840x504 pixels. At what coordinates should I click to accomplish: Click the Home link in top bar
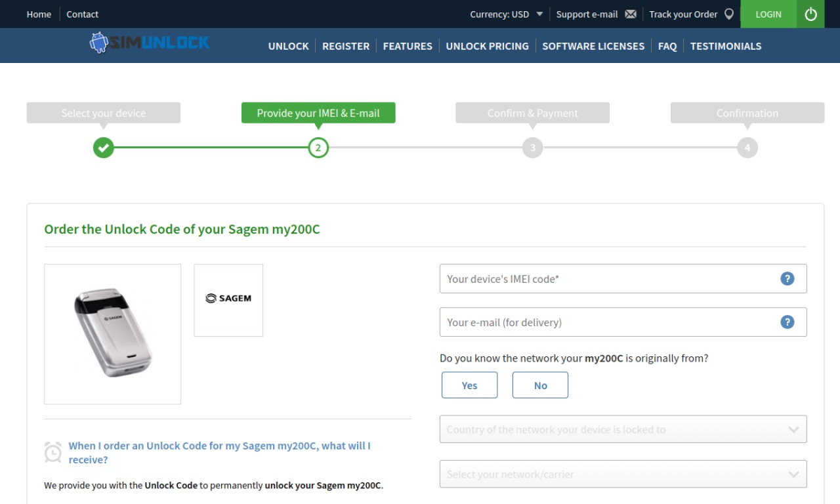click(x=39, y=14)
